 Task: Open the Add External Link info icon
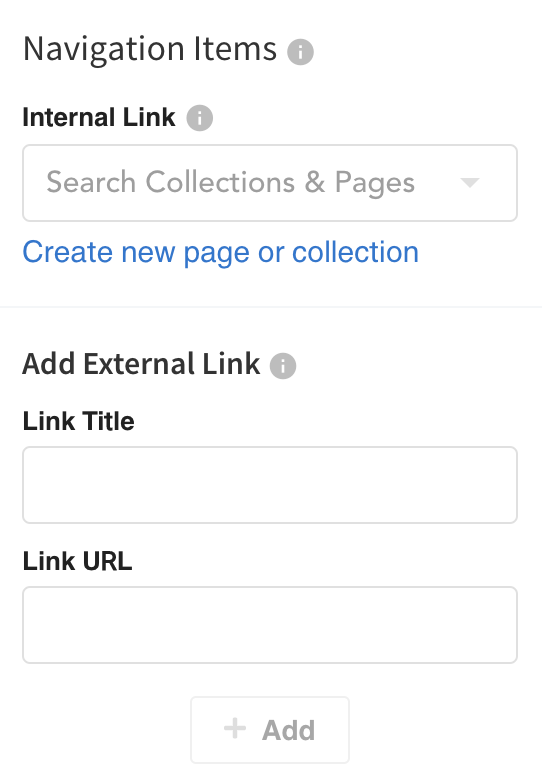click(283, 366)
